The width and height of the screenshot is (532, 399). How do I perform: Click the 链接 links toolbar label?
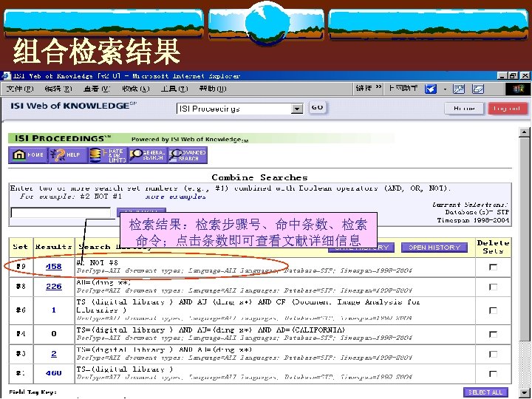(x=364, y=88)
